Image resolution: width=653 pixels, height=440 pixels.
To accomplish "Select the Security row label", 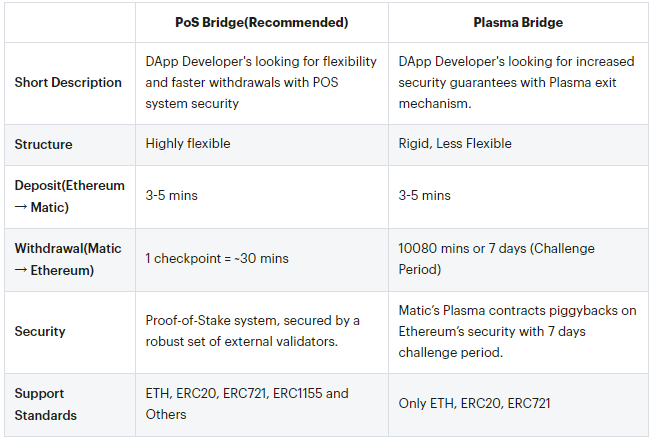I will 40,331.
